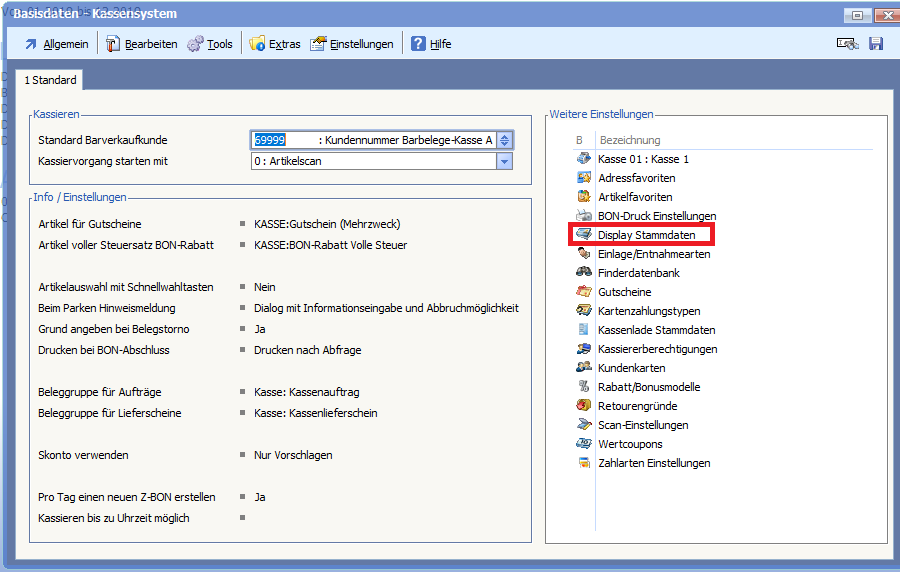Click the Standard Barverkaufkunde number field
The image size is (900, 572).
coord(283,141)
